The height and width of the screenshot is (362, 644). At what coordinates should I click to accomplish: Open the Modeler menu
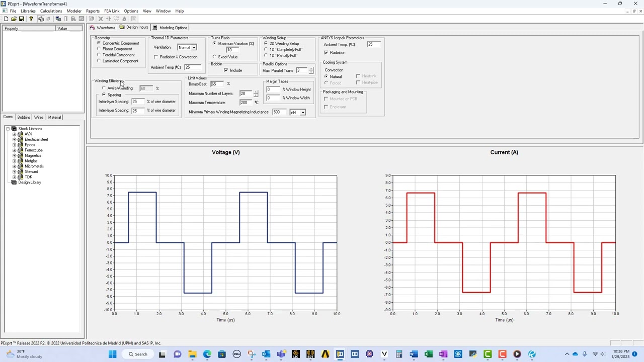(x=74, y=11)
